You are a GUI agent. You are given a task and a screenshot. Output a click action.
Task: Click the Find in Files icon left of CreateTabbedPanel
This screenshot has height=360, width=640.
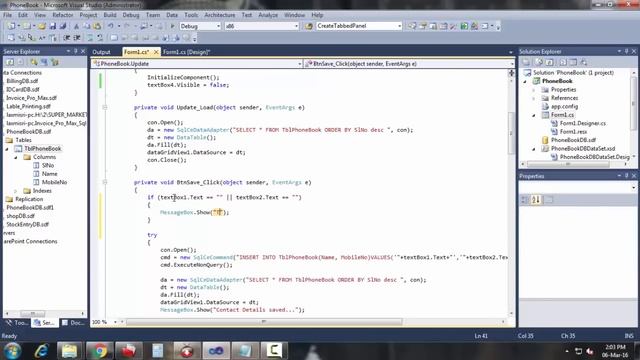(x=309, y=26)
